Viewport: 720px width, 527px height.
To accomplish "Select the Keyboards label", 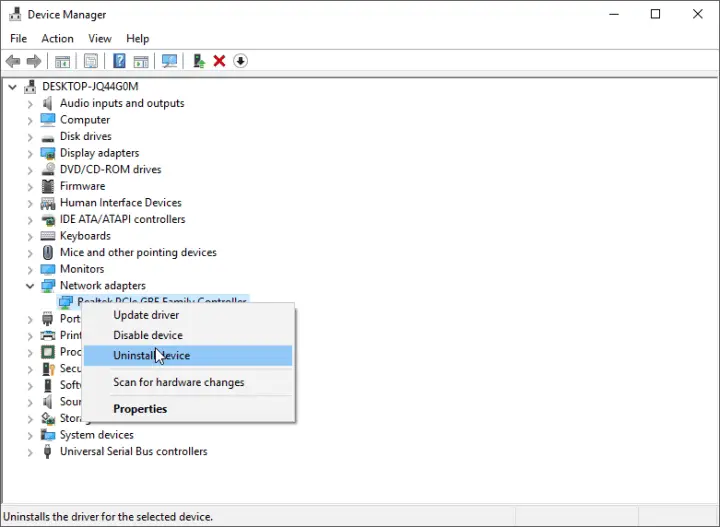I will (x=85, y=236).
